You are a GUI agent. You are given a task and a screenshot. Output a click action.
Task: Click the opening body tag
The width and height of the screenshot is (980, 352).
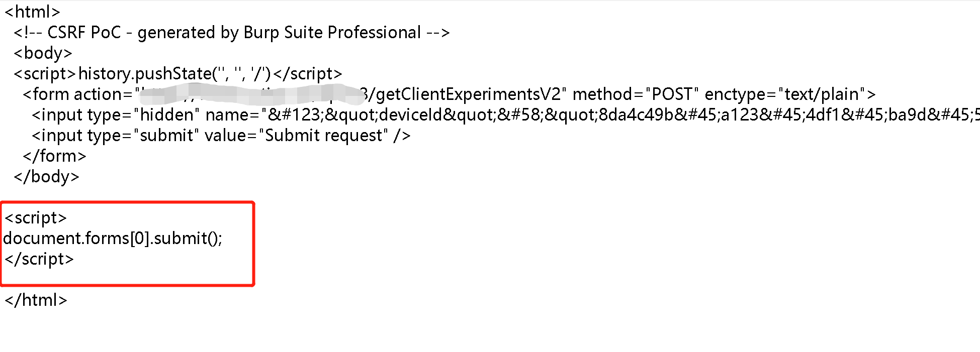point(43,53)
